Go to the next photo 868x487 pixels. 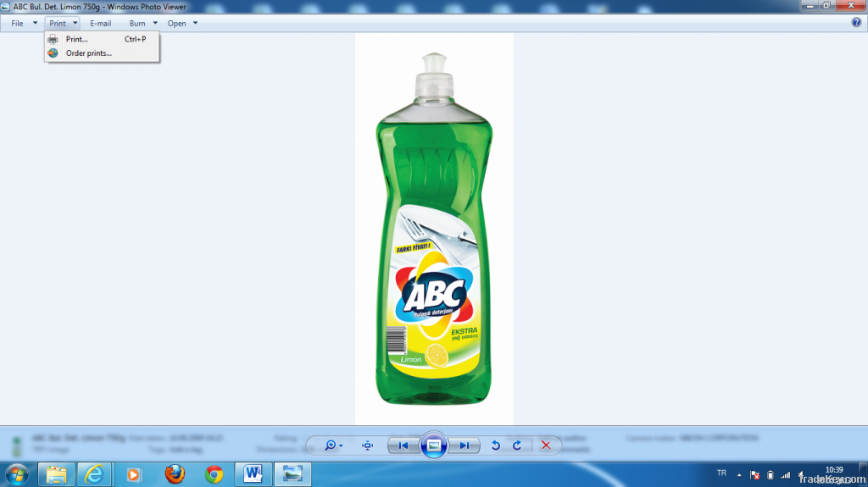464,445
